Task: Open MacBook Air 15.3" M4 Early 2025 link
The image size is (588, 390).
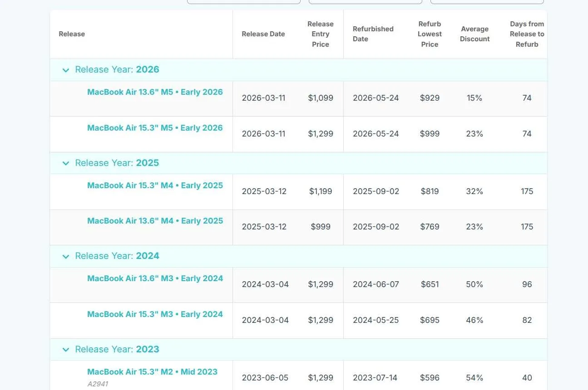Action: (155, 185)
